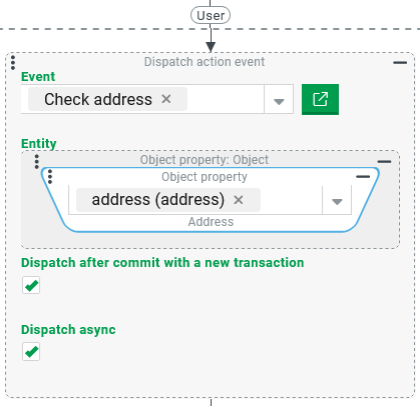The width and height of the screenshot is (420, 406).
Task: Open the Object property dropdown list
Action: (337, 200)
